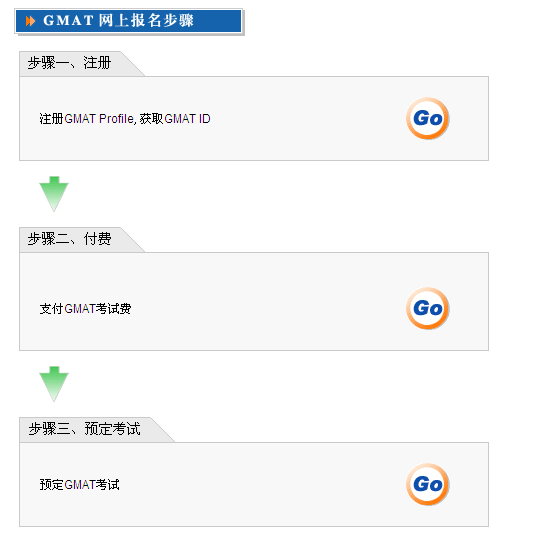Click the word 注册 starting step one description

(51, 119)
